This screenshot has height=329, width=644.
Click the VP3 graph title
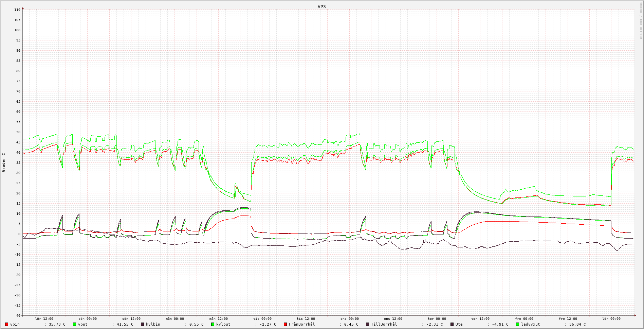click(321, 6)
